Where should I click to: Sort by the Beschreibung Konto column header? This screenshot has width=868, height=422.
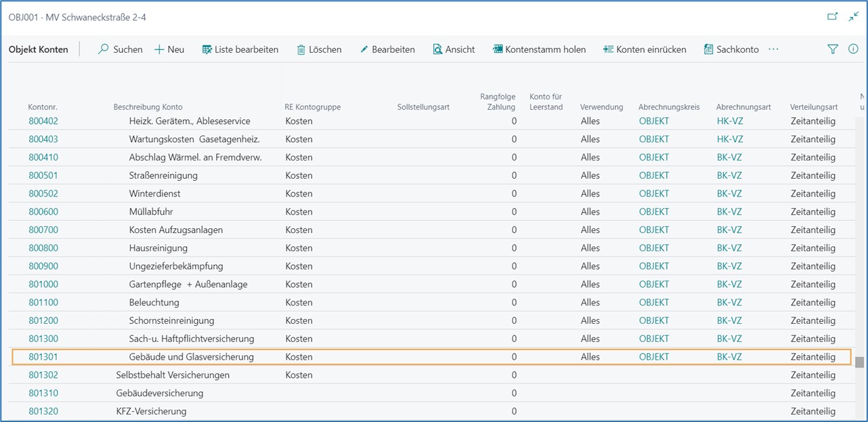click(148, 107)
